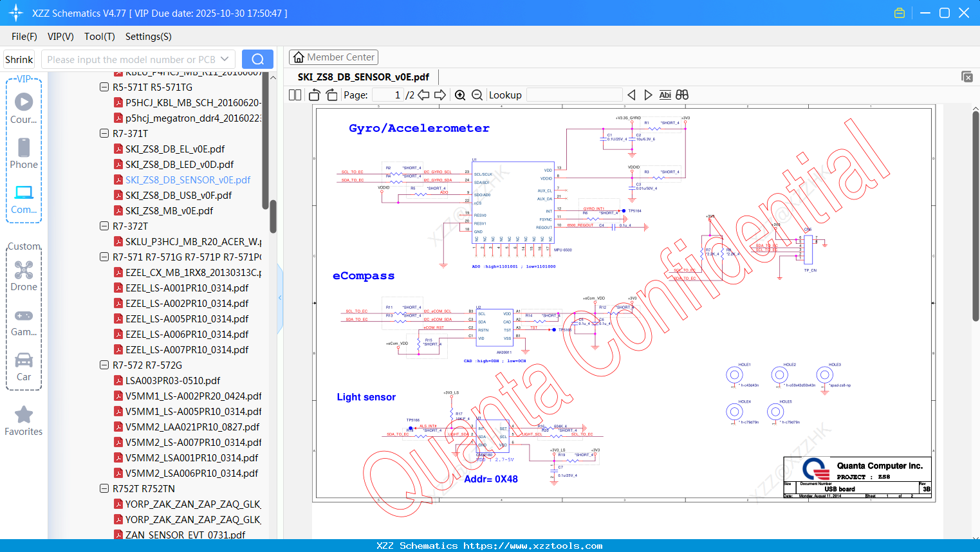
Task: Click the Gyro/Accelerometer heading in the schematic
Action: 419,128
